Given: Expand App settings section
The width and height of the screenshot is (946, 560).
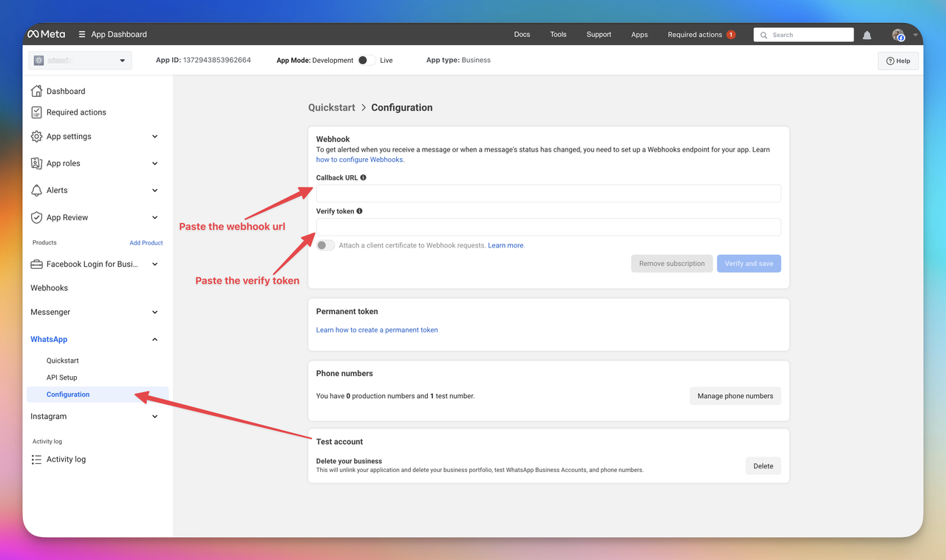Looking at the screenshot, I should 154,137.
